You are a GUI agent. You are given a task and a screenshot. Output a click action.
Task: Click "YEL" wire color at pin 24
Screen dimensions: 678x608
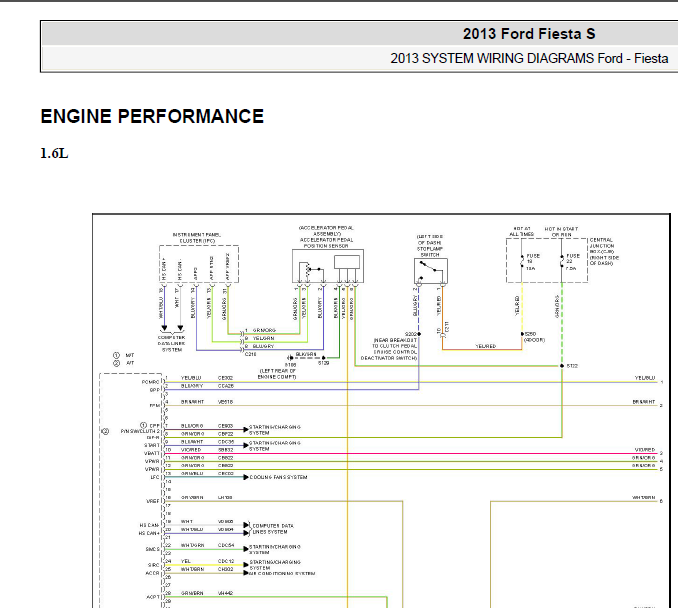click(185, 561)
